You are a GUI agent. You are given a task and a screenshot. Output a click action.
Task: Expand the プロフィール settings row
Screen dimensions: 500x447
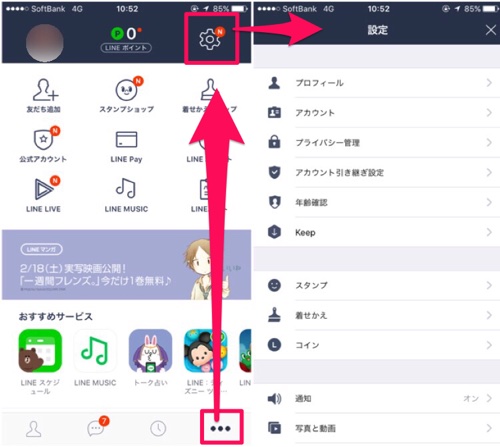coord(377,83)
